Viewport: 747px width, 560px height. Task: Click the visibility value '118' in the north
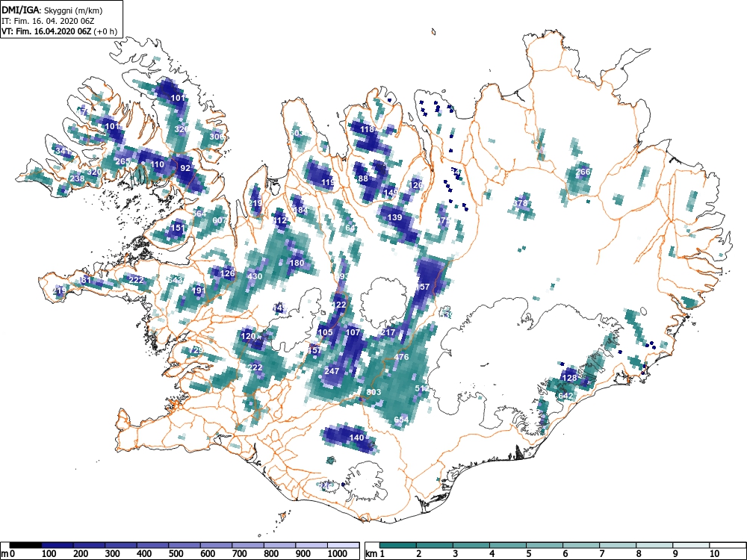click(x=367, y=129)
